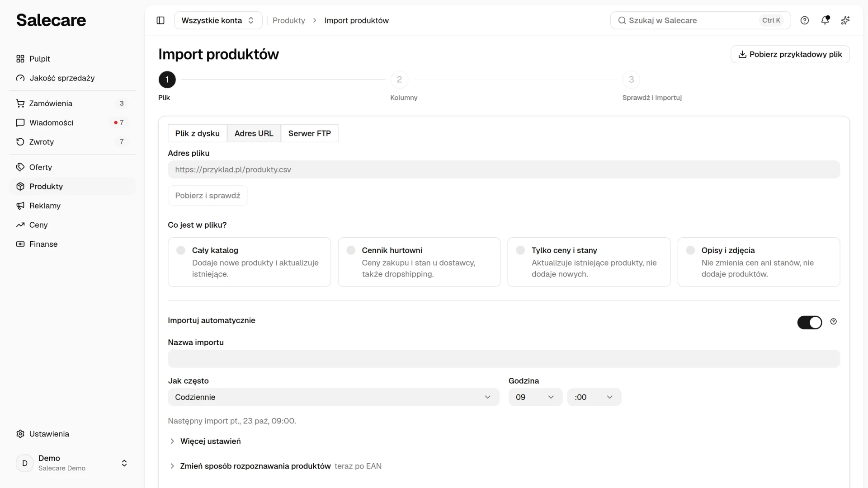868x488 pixels.
Task: Click the Pulpit dashboard icon
Action: [x=20, y=59]
